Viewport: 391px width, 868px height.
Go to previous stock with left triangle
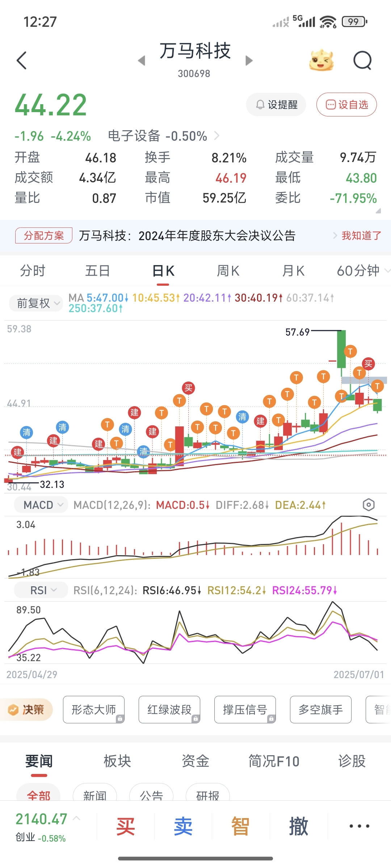pos(142,60)
